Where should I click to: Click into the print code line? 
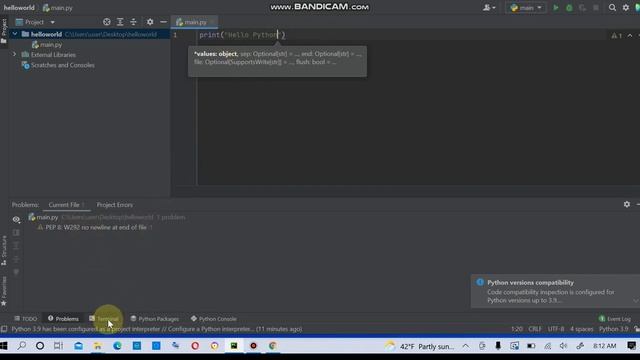(x=242, y=35)
